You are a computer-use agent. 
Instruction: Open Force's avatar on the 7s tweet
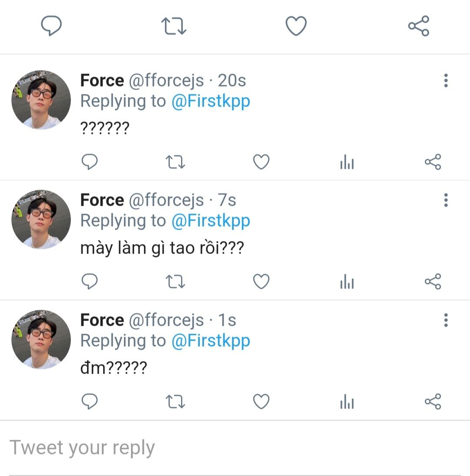pyautogui.click(x=41, y=219)
